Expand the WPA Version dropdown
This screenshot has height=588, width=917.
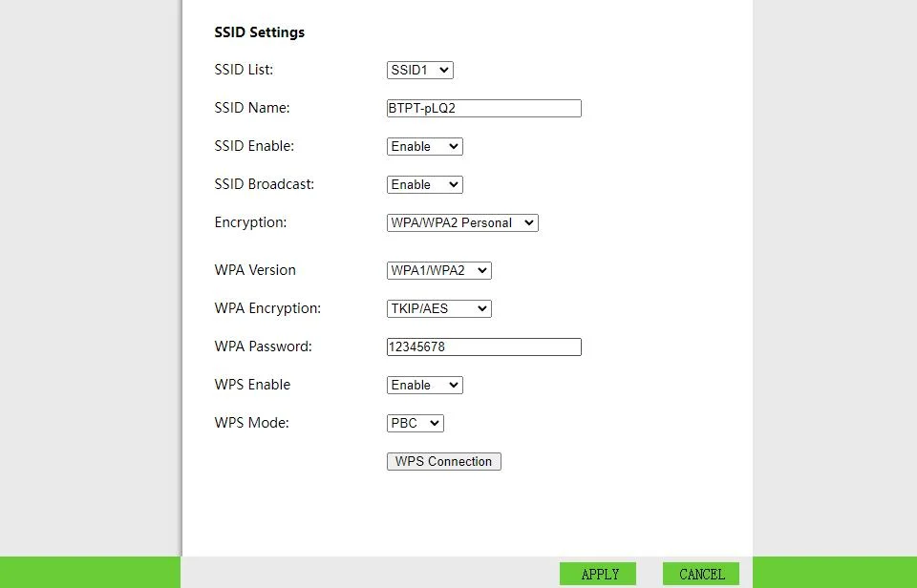[438, 270]
